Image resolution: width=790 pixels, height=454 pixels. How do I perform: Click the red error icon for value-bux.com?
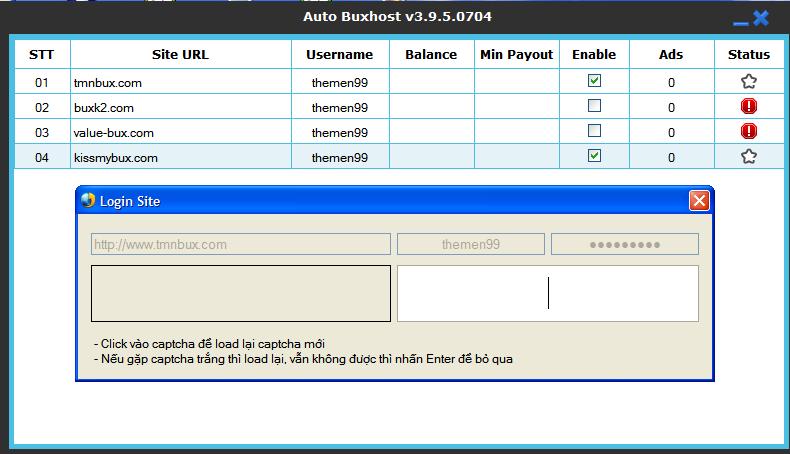749,132
